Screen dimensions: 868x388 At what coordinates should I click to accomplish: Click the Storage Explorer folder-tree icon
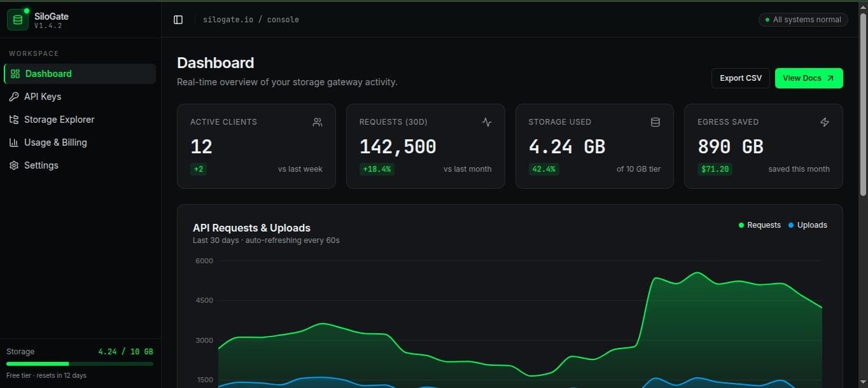13,120
